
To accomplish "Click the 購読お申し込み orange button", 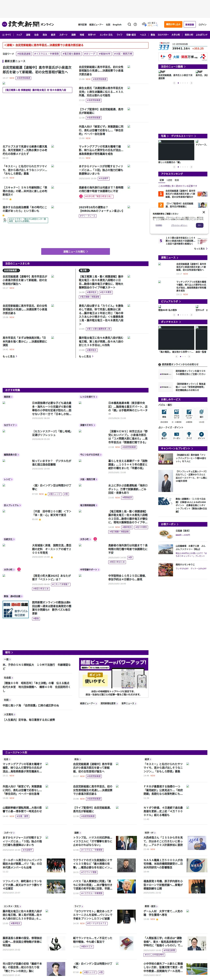I will point(173,24).
